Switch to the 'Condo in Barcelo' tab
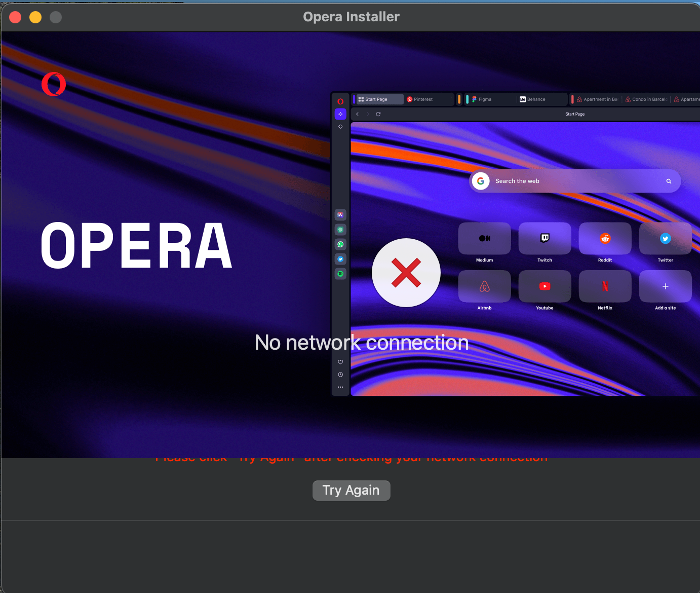 pos(646,99)
